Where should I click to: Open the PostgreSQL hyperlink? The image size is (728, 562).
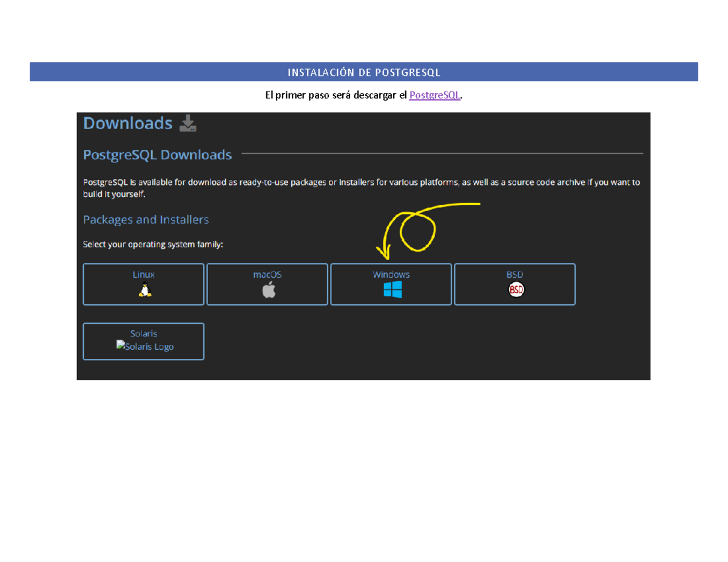tap(434, 95)
